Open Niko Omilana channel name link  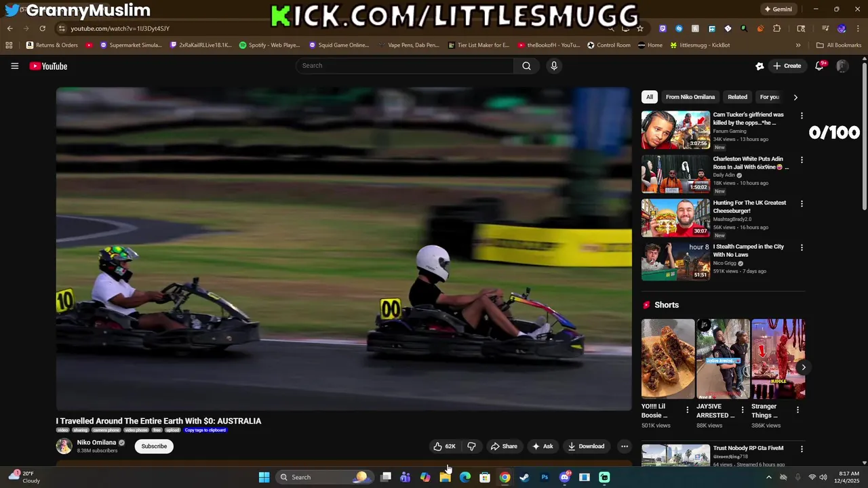click(x=96, y=443)
